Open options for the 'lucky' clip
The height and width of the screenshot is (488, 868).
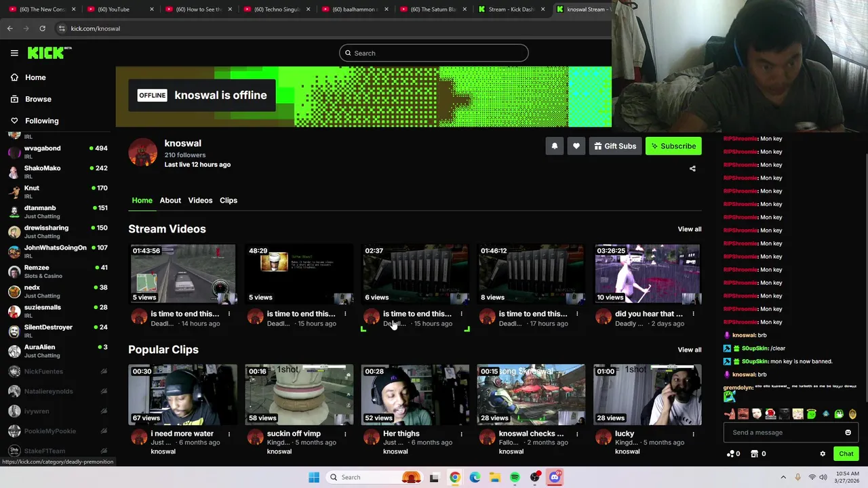click(693, 434)
